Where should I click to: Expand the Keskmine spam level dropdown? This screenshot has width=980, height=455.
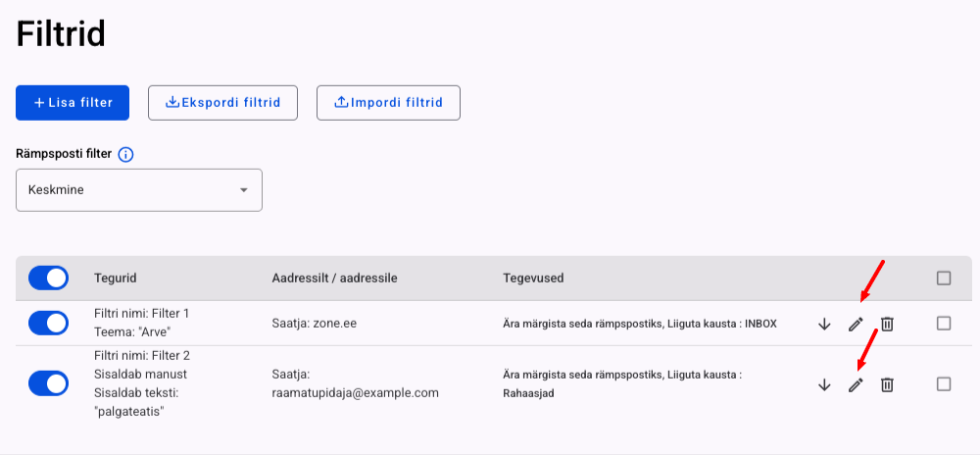tap(139, 190)
